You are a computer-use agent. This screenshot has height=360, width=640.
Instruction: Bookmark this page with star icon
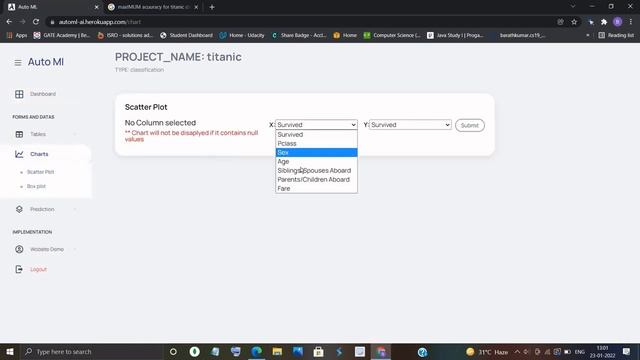574,22
